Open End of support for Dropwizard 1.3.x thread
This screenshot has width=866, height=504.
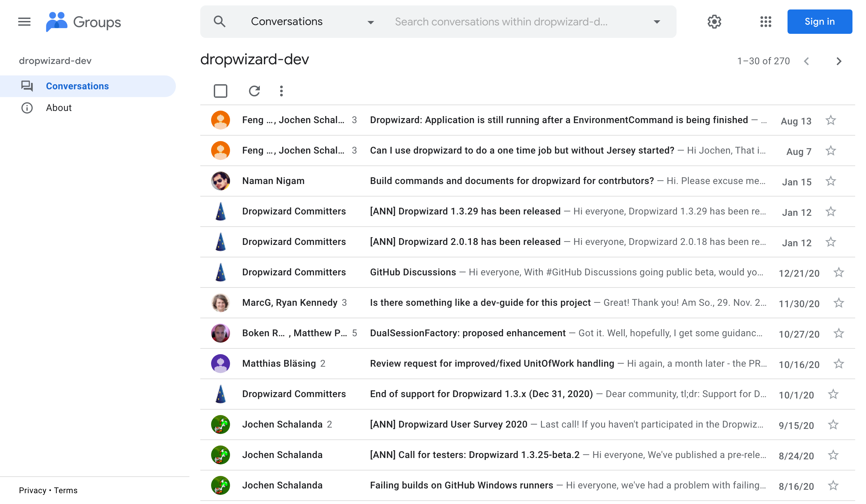[x=481, y=394]
